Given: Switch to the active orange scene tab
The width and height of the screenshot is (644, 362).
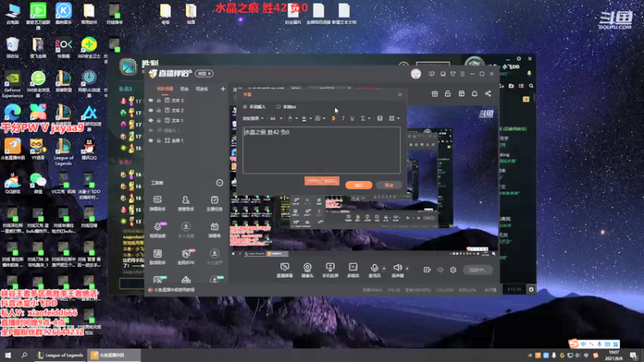Looking at the screenshot, I should click(165, 89).
